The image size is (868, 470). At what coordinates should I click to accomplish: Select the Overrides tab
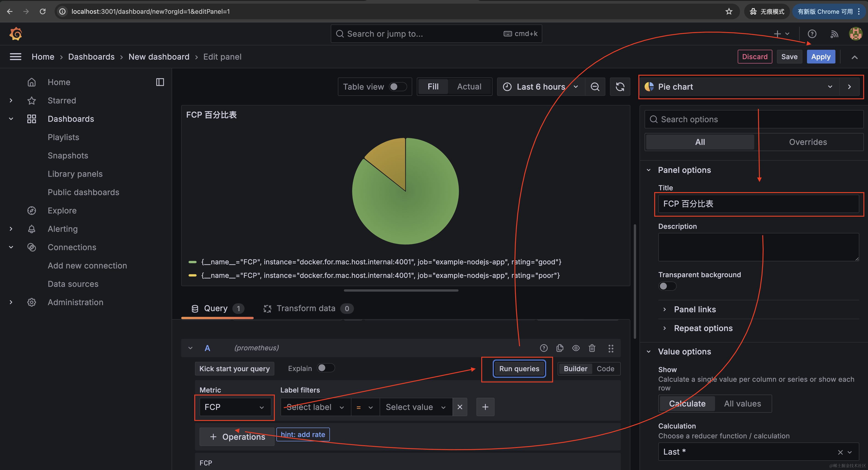point(808,142)
